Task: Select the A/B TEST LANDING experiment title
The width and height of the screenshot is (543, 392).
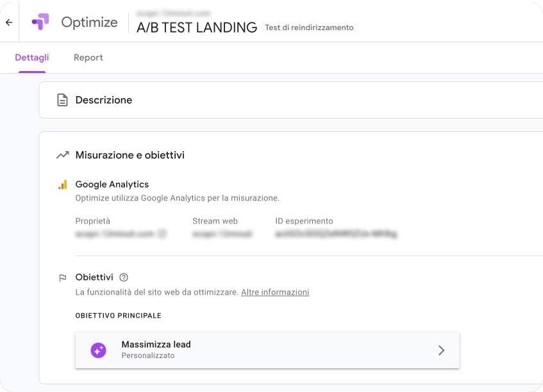Action: [197, 28]
